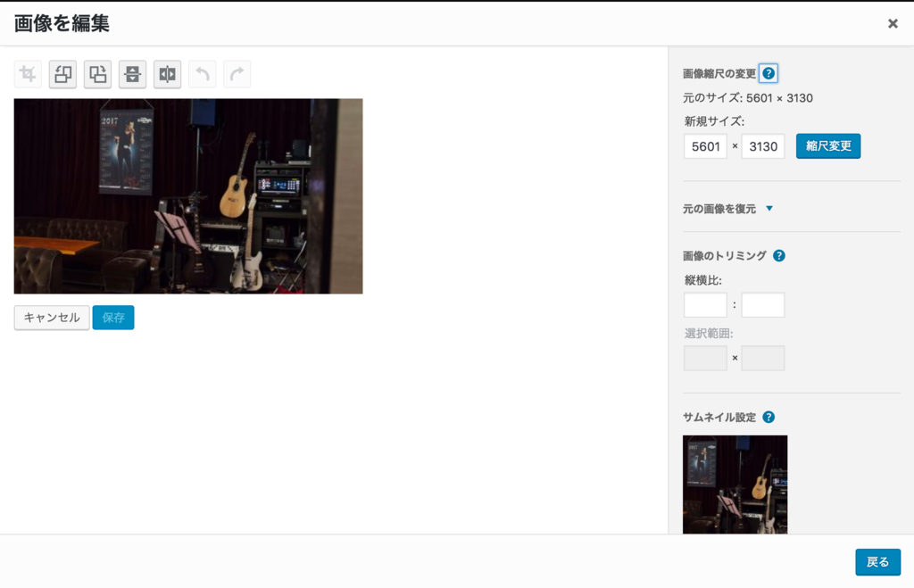914x588 pixels.
Task: Select the Crop tool
Action: 27,74
